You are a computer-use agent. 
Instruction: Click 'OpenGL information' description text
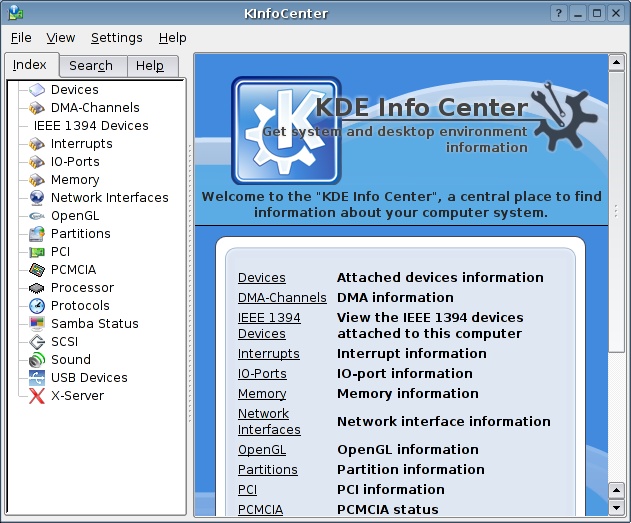(x=408, y=449)
